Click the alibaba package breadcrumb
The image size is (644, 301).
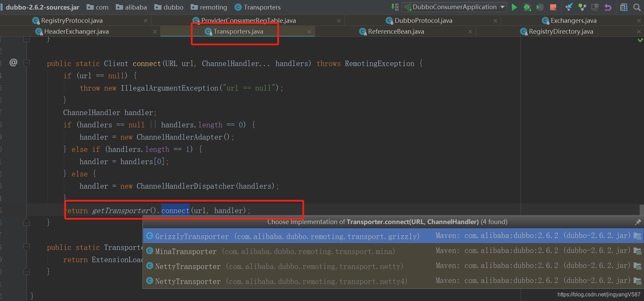pyautogui.click(x=132, y=7)
